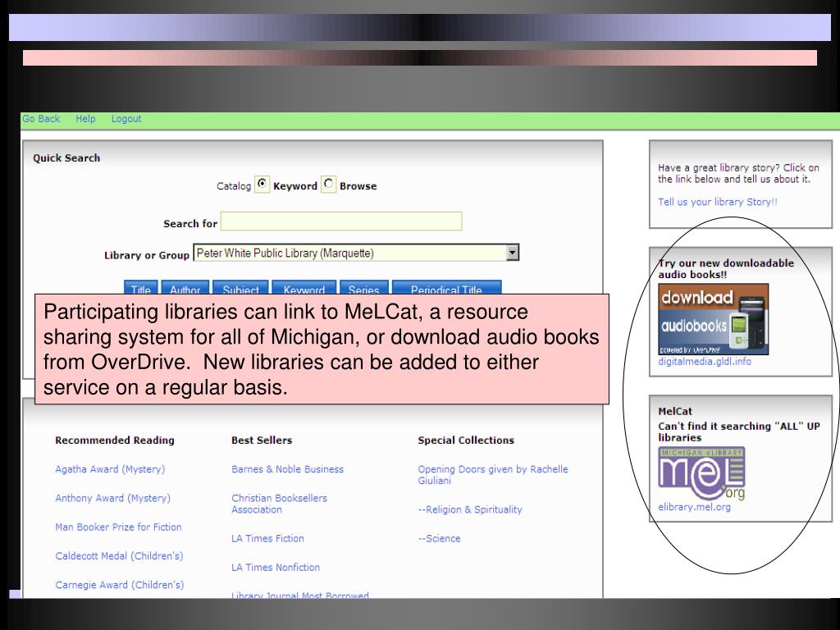Screen dimensions: 840x630
Task: Open the elibrary.mel.org link
Action: coord(694,507)
